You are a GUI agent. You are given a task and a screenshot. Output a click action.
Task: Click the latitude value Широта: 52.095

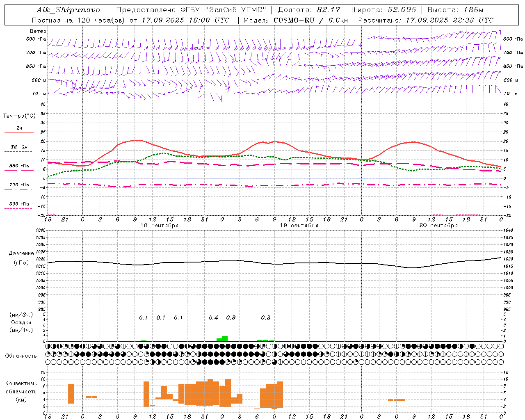pos(383,10)
